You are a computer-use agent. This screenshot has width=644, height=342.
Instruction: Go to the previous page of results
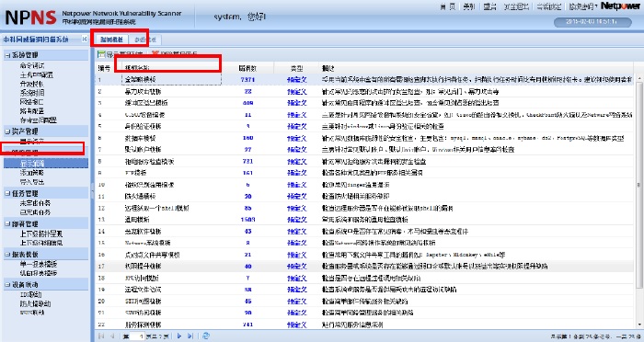coord(112,336)
